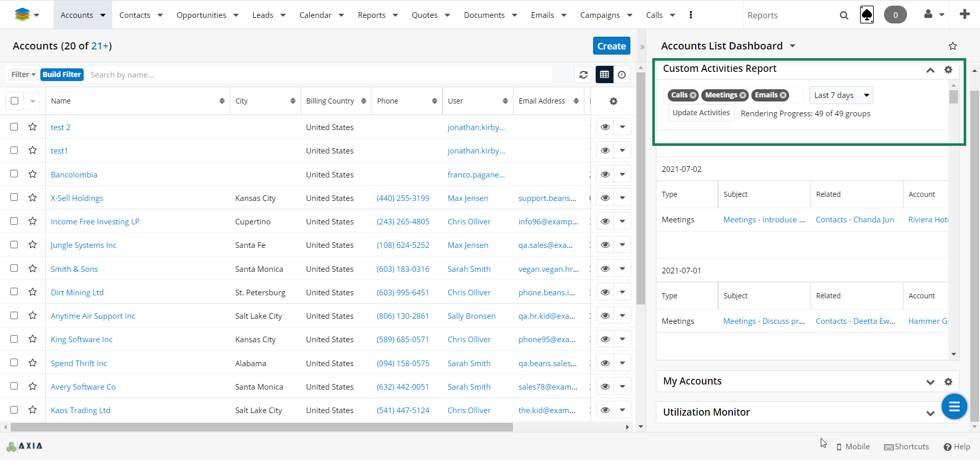The image size is (980, 460).
Task: Open Shortcuts in the footer
Action: 906,447
